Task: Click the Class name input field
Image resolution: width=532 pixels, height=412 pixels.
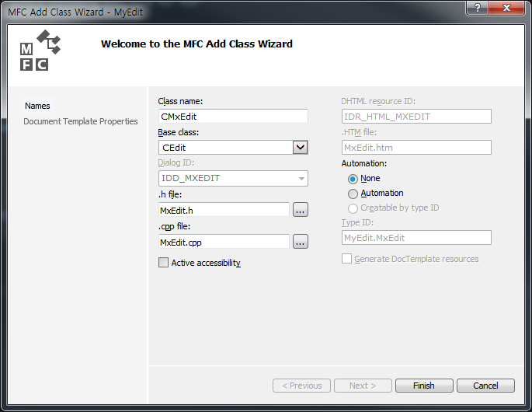Action: 233,117
